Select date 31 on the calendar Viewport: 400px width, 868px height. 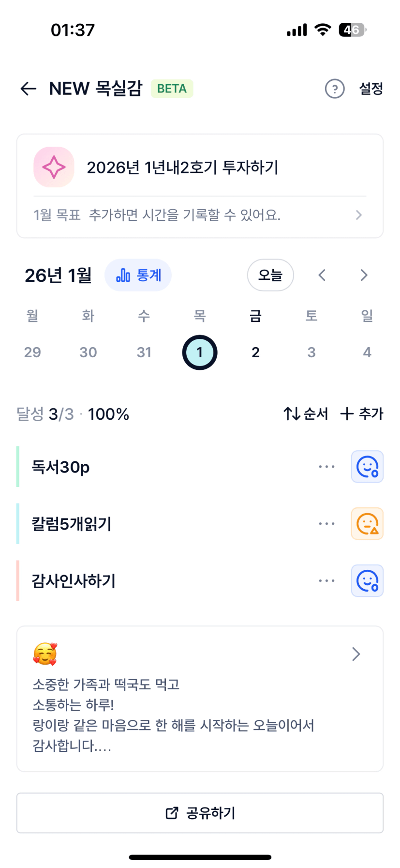click(144, 352)
